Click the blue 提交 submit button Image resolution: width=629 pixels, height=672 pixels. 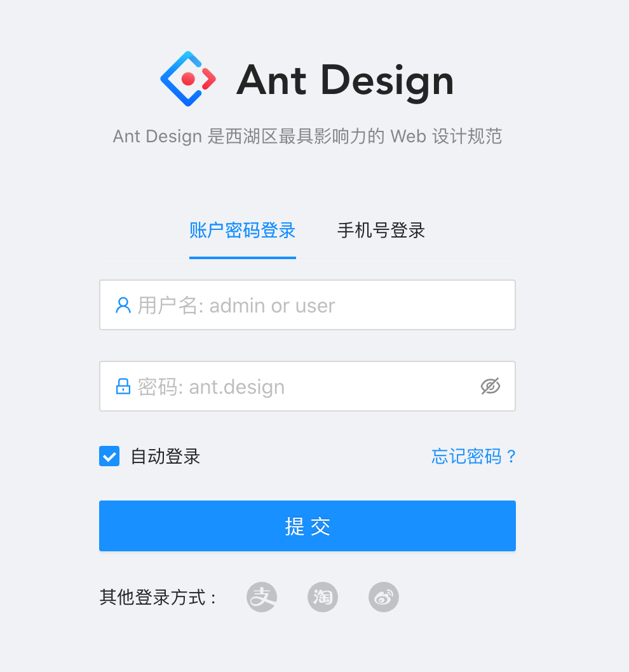308,526
